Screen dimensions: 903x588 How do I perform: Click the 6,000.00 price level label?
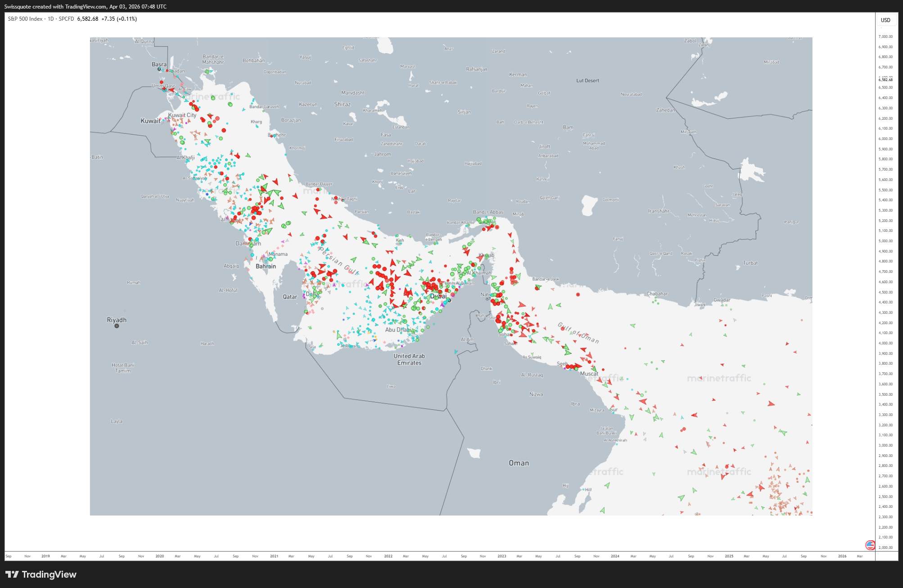(885, 139)
